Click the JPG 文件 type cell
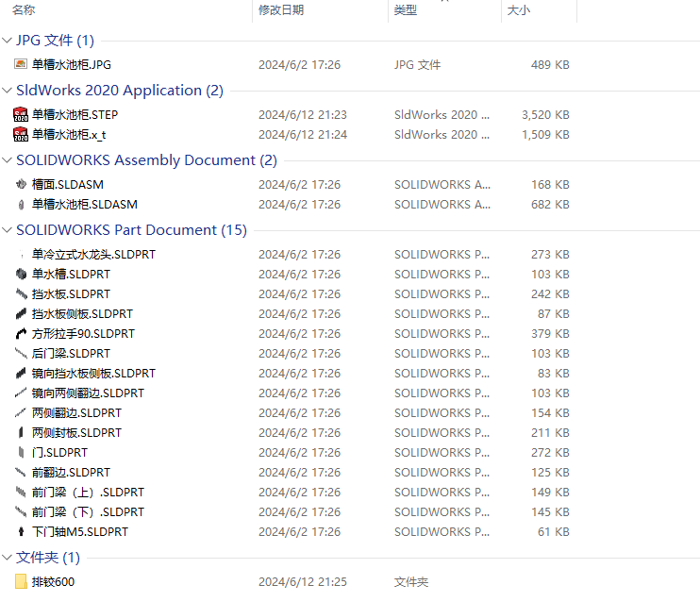Viewport: 700px width, 602px height. point(417,65)
